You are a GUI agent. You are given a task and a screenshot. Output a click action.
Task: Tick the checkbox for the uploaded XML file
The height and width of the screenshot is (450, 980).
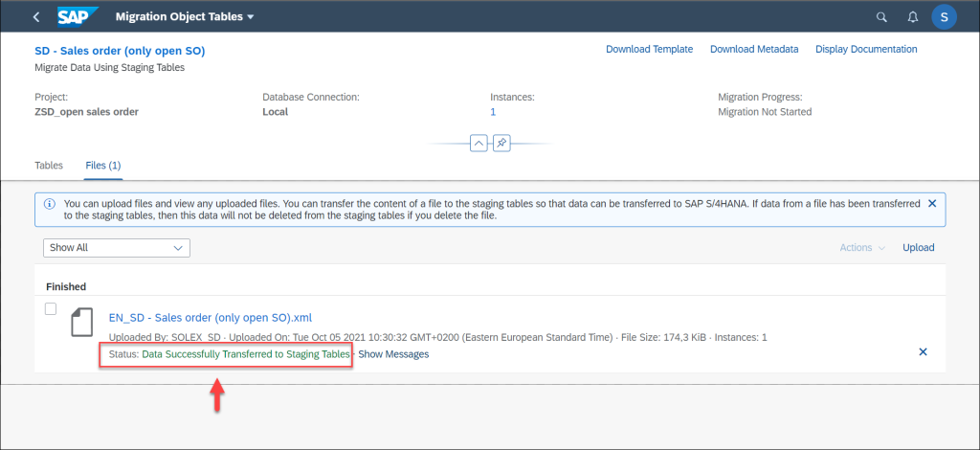52,308
